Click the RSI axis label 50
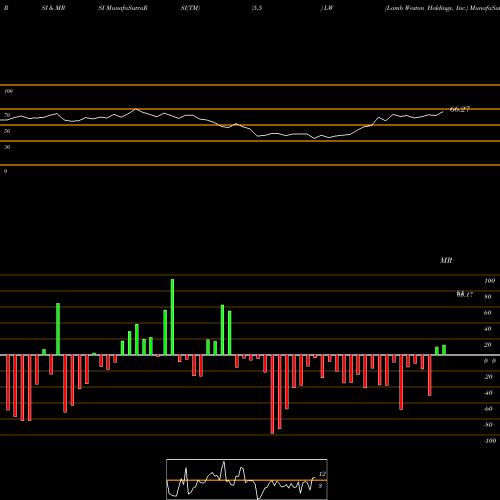The image size is (500, 500). point(7,131)
